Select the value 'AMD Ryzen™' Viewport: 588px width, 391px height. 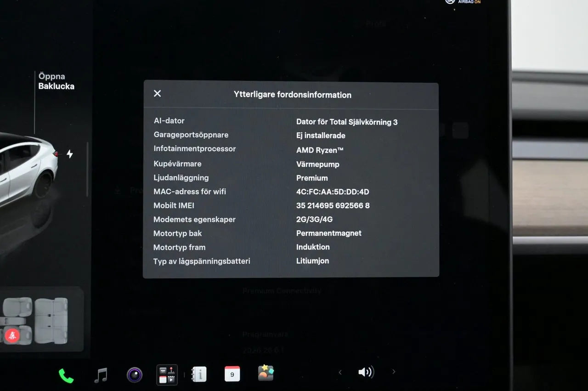pyautogui.click(x=320, y=150)
